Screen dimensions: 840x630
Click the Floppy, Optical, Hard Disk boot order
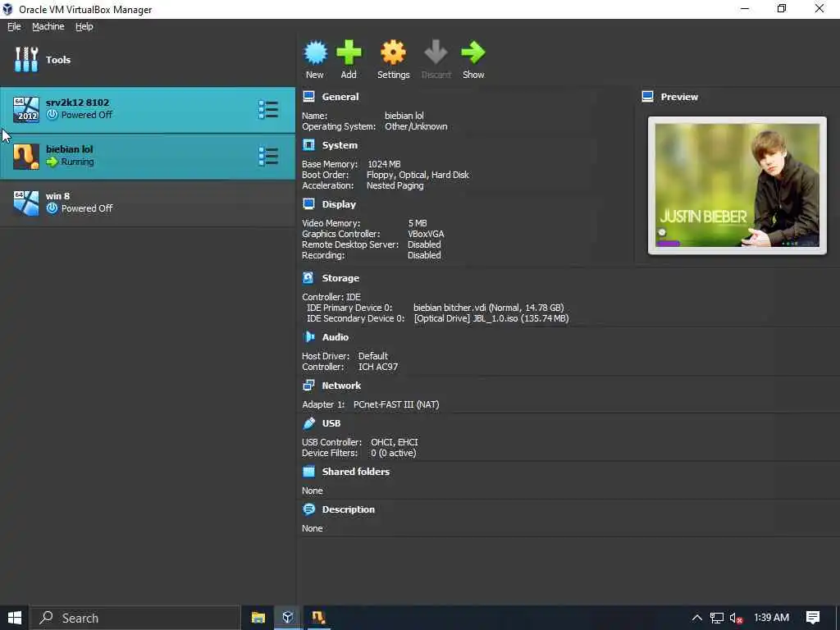[x=418, y=175]
